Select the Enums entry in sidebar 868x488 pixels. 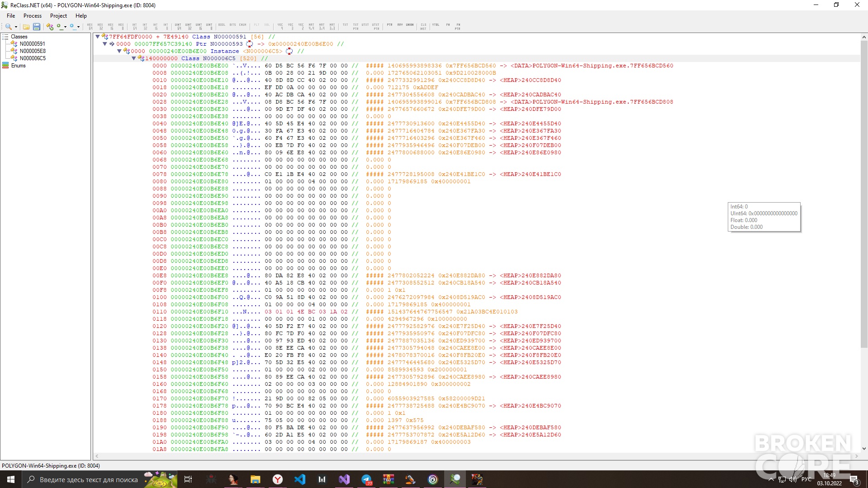[19, 66]
